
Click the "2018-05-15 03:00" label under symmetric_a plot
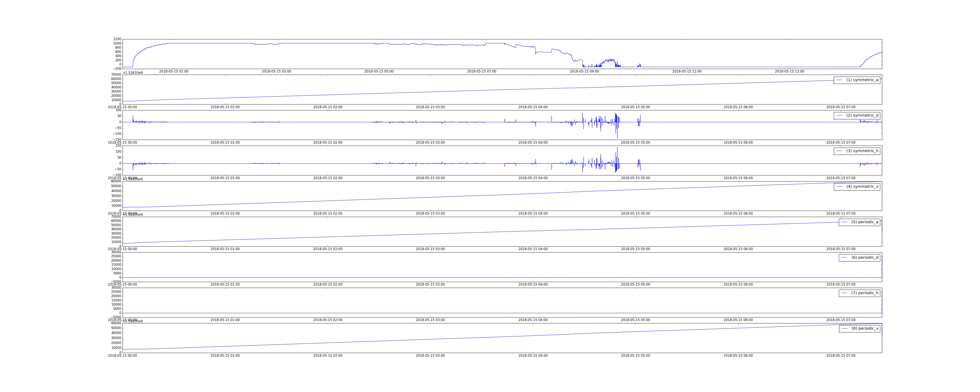click(430, 107)
